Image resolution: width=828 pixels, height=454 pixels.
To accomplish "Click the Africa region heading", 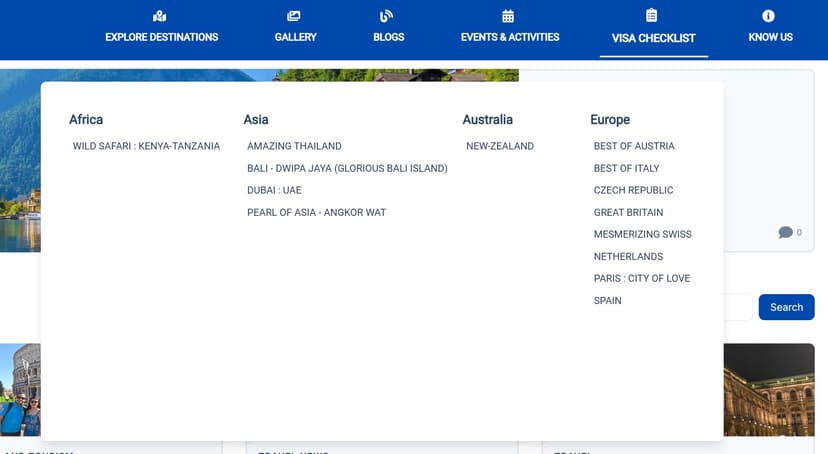I will tap(86, 120).
